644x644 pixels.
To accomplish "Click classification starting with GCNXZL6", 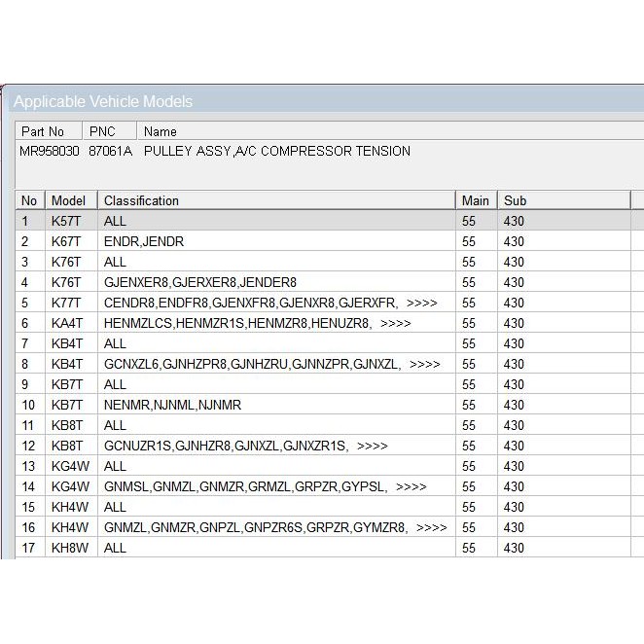I will pos(253,364).
